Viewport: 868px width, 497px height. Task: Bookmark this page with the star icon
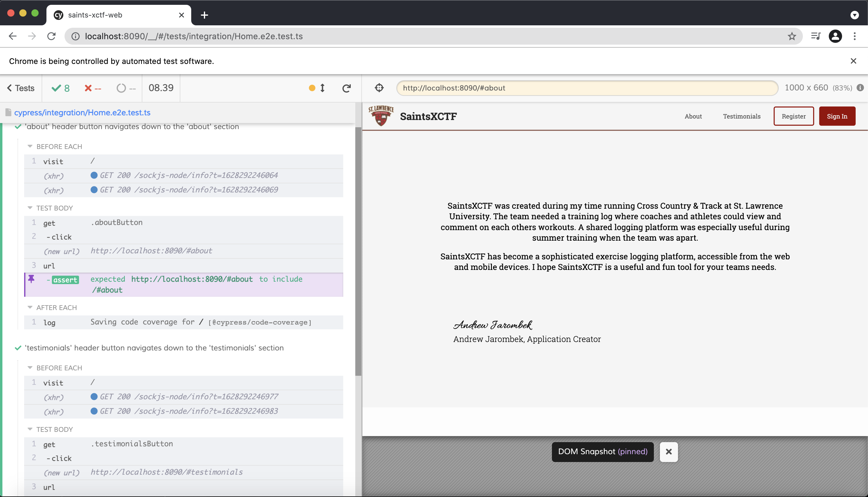click(792, 36)
